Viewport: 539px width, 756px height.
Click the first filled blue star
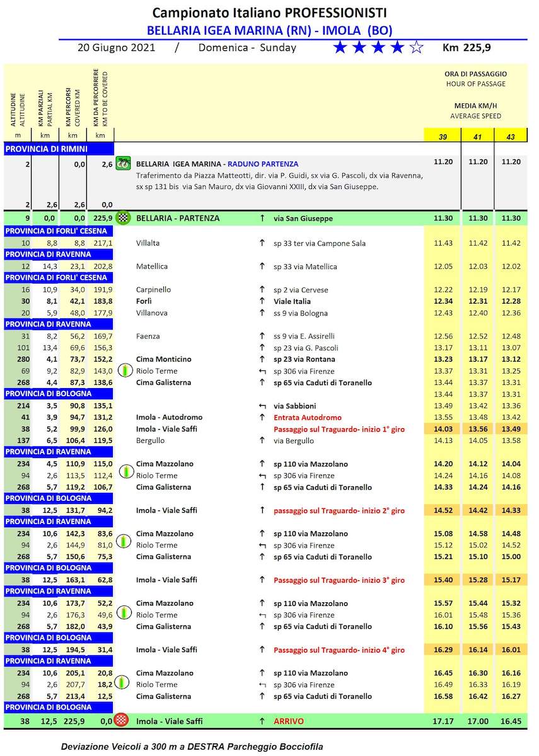tap(340, 48)
